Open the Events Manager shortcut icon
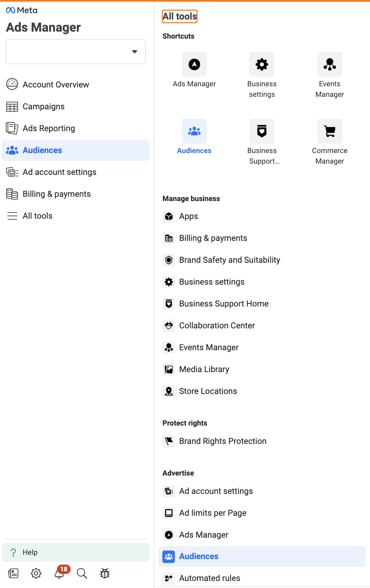Image resolution: width=370 pixels, height=588 pixels. pyautogui.click(x=330, y=64)
